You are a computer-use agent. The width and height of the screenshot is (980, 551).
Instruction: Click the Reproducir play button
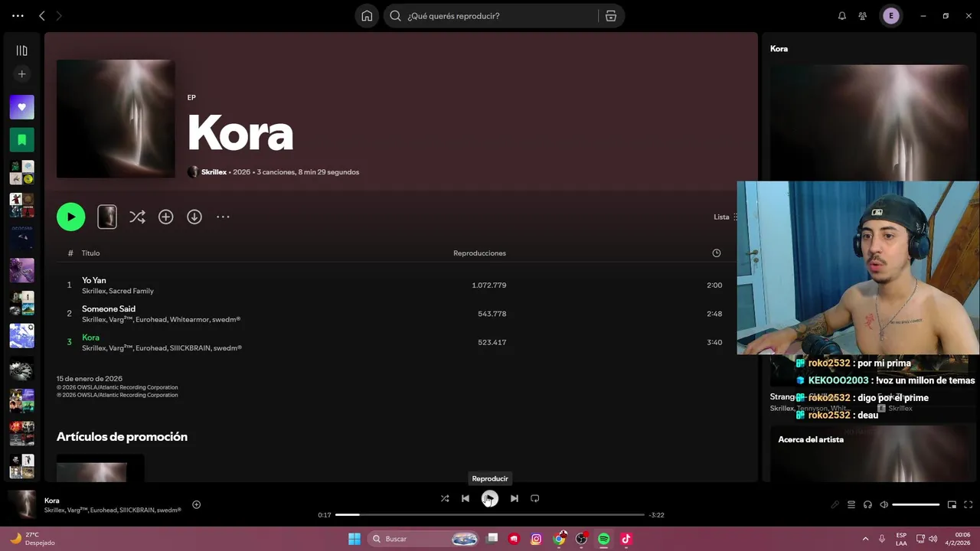[x=490, y=498]
